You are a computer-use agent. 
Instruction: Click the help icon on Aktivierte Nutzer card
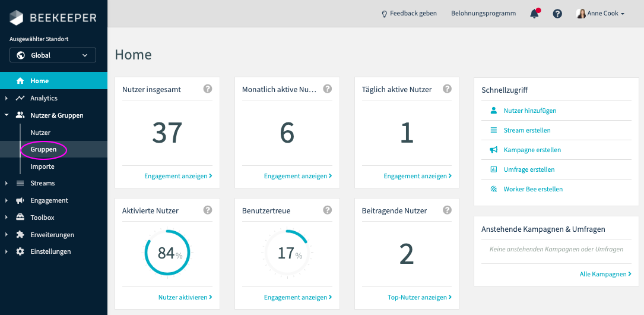pyautogui.click(x=207, y=210)
